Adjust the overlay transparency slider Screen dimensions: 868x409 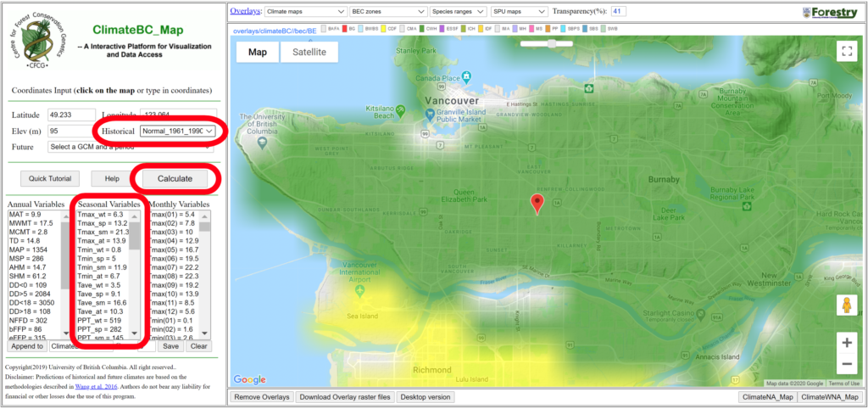pos(553,42)
